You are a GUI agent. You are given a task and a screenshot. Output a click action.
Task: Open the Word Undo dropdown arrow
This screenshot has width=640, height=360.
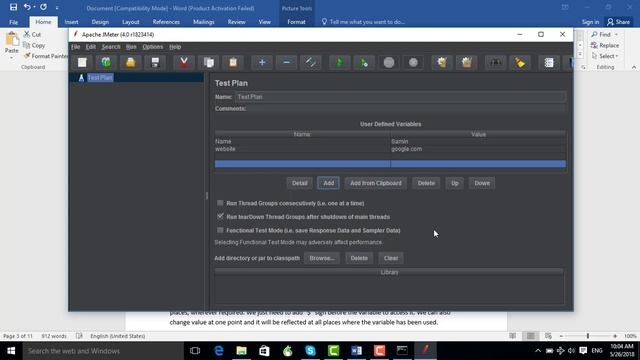34,7
